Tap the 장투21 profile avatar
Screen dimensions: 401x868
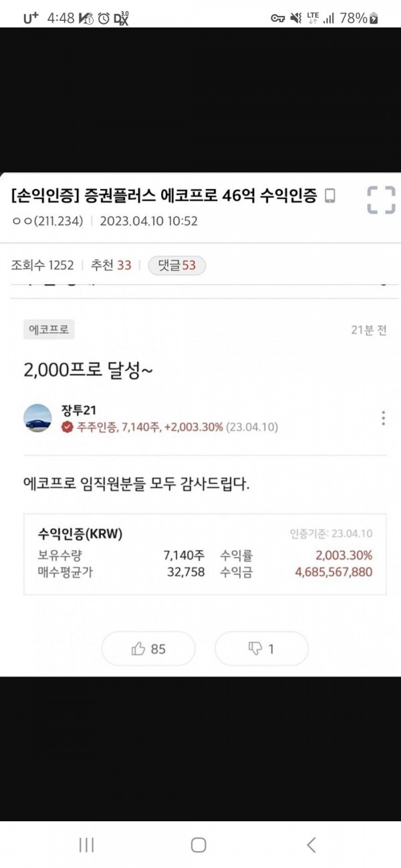click(37, 418)
